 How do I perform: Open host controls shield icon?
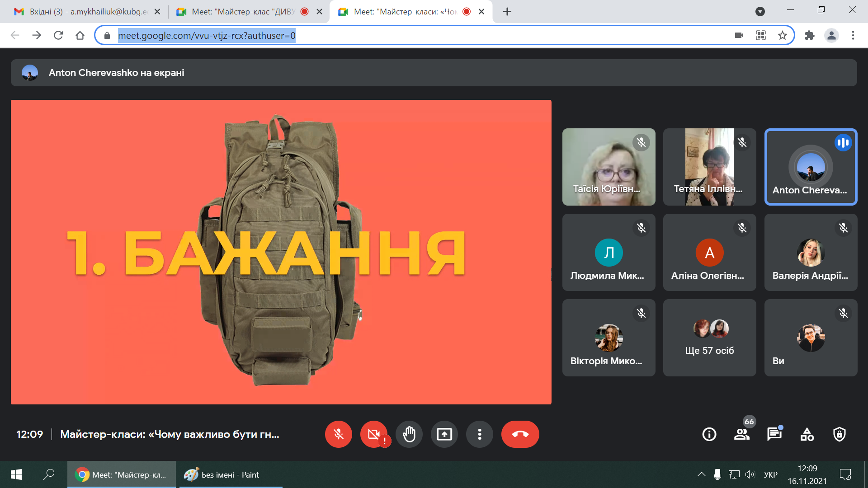pos(840,434)
